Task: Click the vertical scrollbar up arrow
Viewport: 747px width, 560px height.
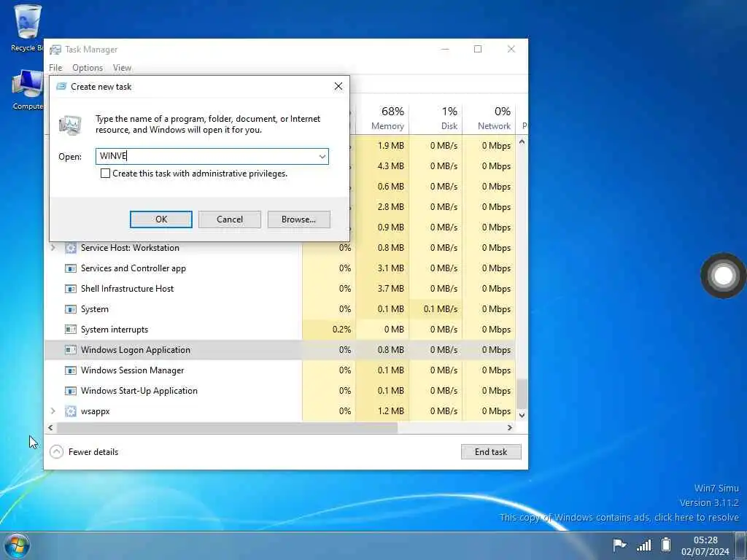Action: point(522,142)
